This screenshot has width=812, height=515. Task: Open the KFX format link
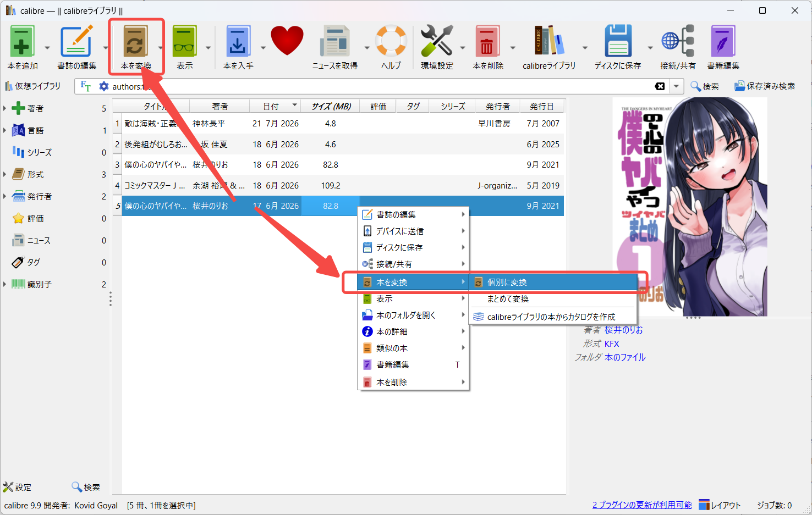pos(612,344)
